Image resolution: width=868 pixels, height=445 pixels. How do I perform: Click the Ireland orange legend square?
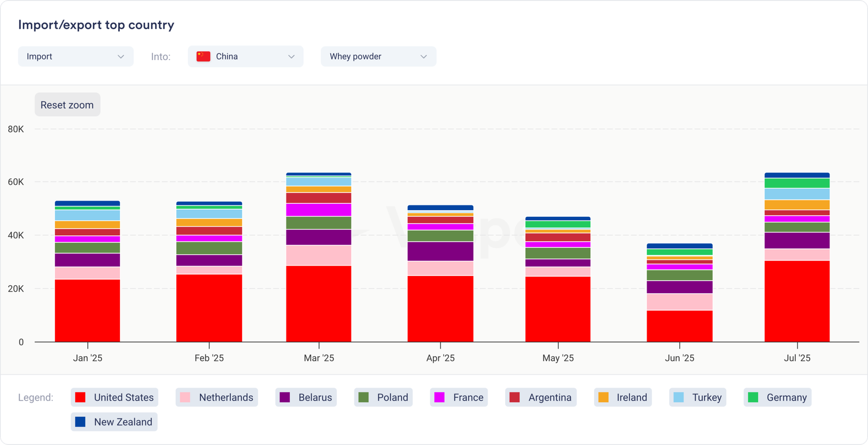click(x=603, y=397)
